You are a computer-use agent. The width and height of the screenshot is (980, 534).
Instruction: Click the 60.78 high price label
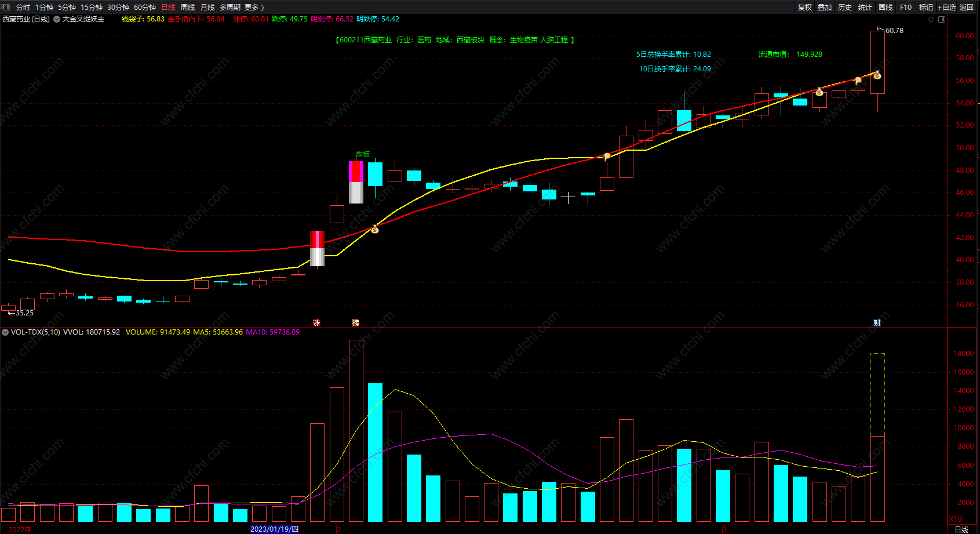coord(894,31)
